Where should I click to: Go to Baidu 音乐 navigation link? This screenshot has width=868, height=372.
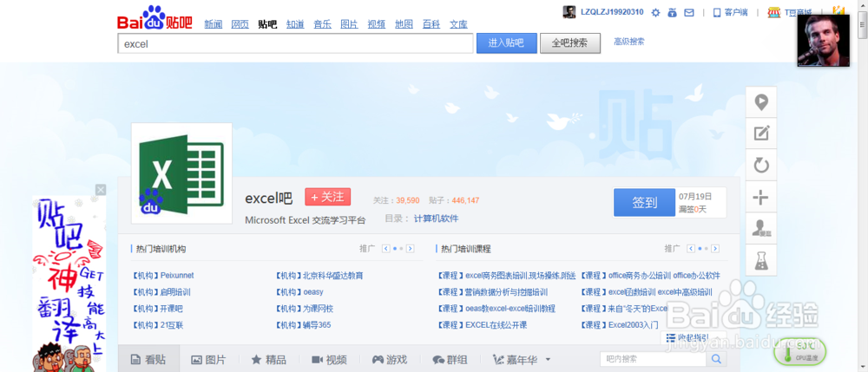click(322, 24)
